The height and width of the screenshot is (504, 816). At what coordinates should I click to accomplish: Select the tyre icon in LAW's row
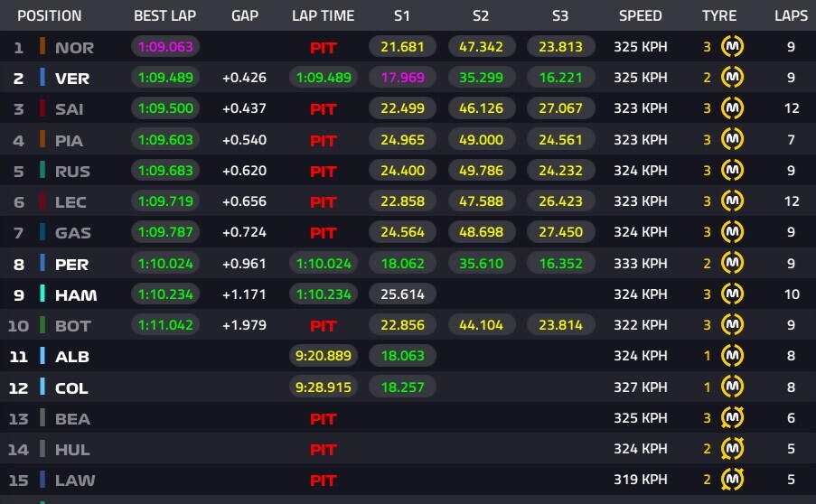pyautogui.click(x=733, y=480)
